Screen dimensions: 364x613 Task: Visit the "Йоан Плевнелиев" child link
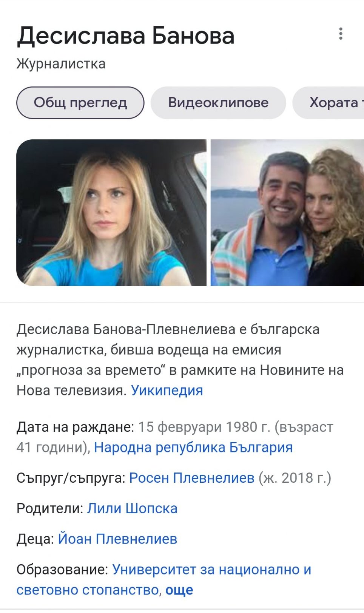point(117,539)
